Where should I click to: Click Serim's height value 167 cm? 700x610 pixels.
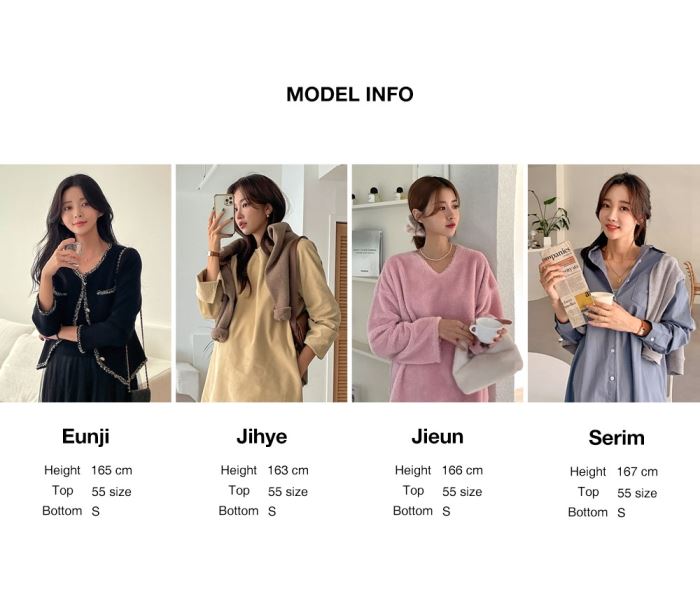(637, 472)
